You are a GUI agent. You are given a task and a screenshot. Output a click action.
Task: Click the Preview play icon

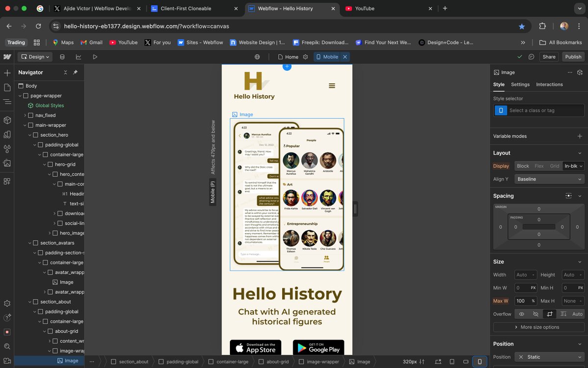tap(95, 57)
